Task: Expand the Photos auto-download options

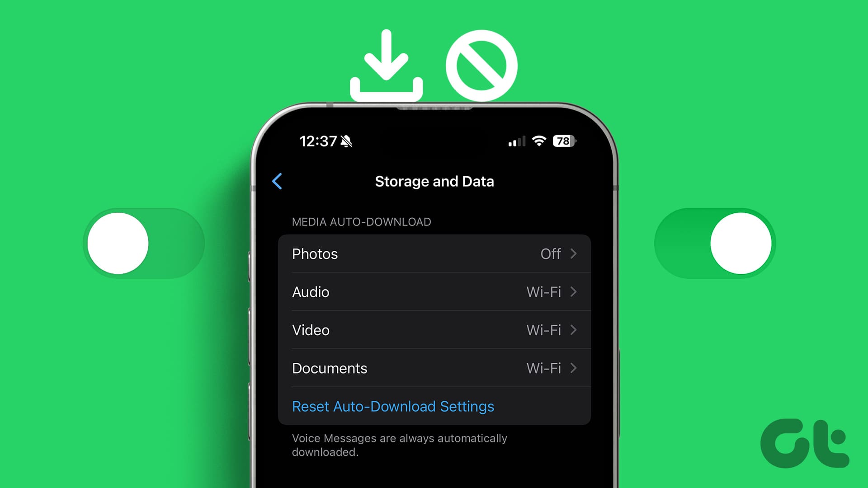Action: click(434, 253)
